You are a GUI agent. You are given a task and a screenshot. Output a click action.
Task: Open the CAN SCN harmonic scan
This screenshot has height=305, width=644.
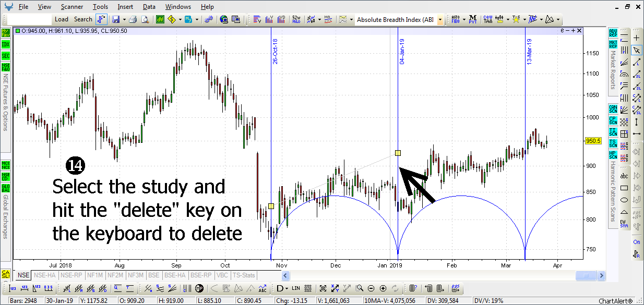click(x=613, y=108)
